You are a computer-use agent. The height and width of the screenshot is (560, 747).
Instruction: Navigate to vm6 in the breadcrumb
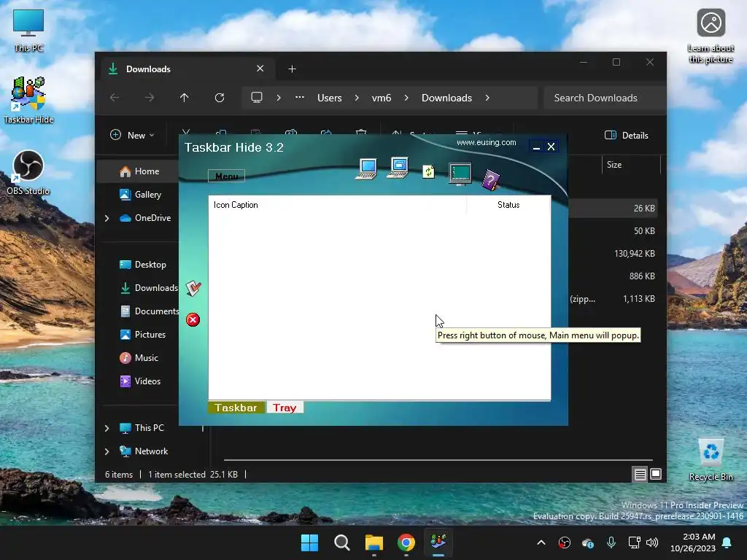pos(382,98)
